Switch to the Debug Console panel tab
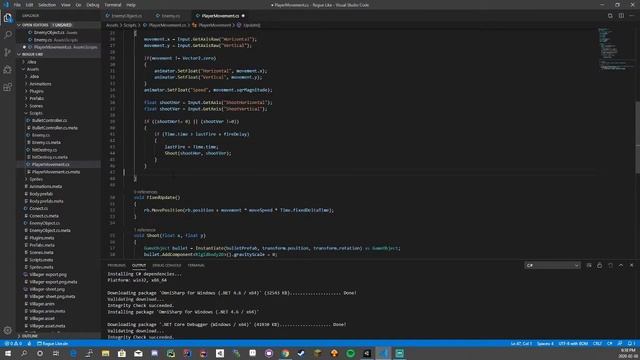The height and width of the screenshot is (360, 640). click(x=167, y=265)
